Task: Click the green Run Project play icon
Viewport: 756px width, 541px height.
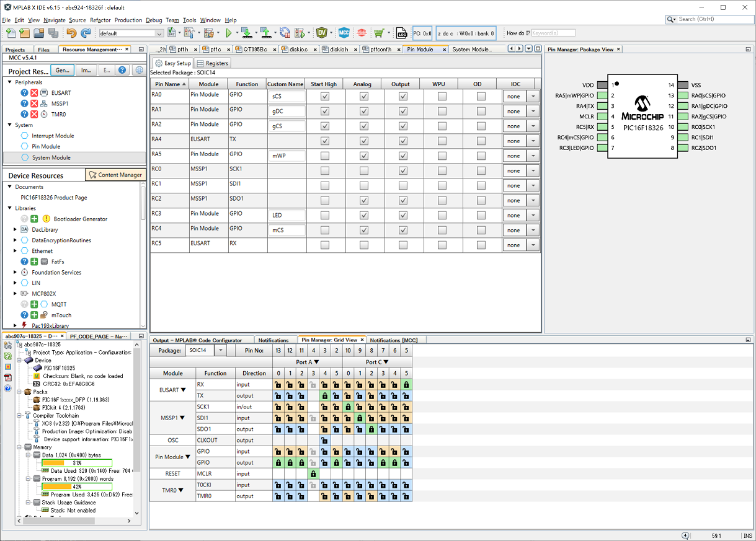Action: (229, 33)
